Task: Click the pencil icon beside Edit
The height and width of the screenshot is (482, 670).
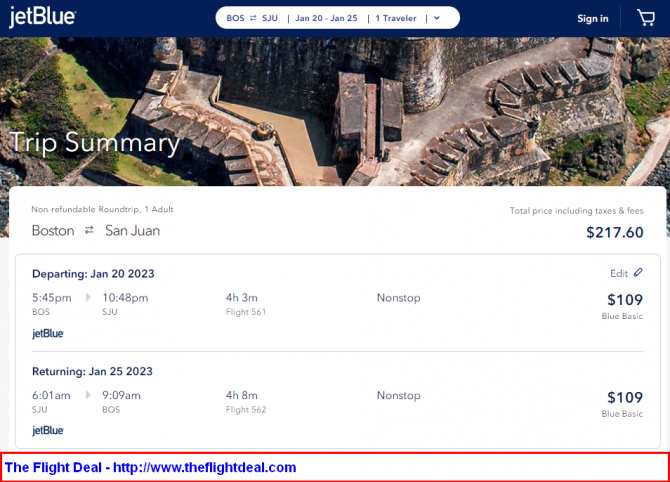Action: coord(639,272)
